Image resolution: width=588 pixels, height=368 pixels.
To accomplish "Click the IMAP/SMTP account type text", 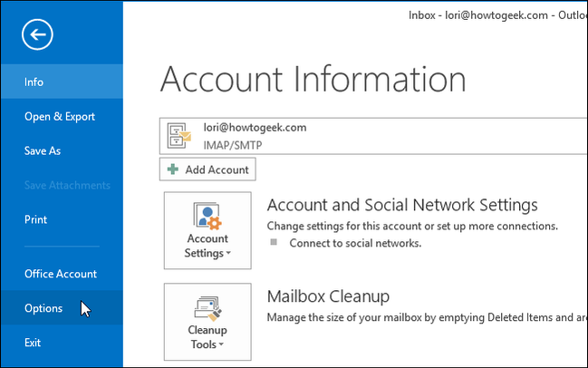I will coord(233,145).
